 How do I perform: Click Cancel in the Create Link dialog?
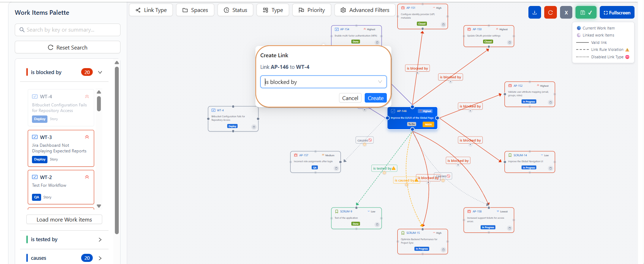[350, 98]
